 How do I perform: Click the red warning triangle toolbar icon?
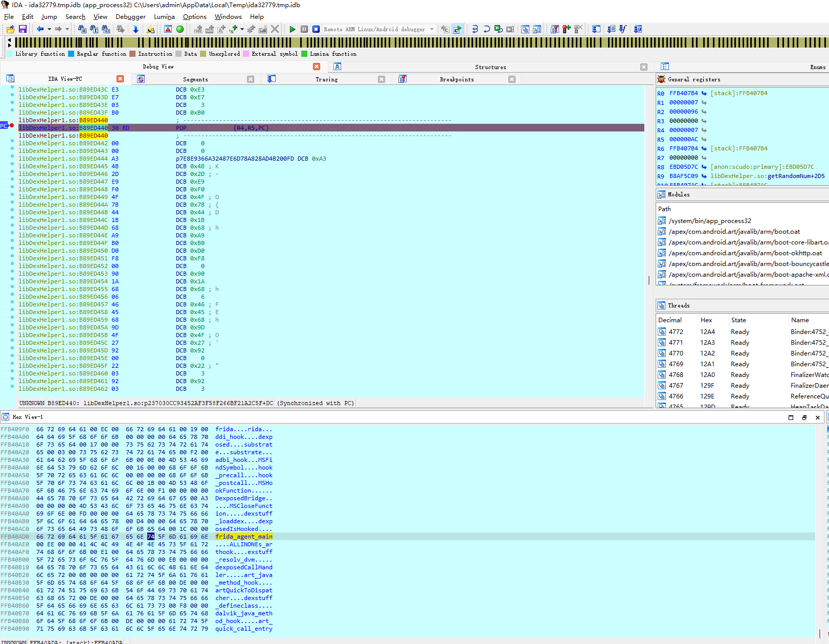tap(168, 29)
